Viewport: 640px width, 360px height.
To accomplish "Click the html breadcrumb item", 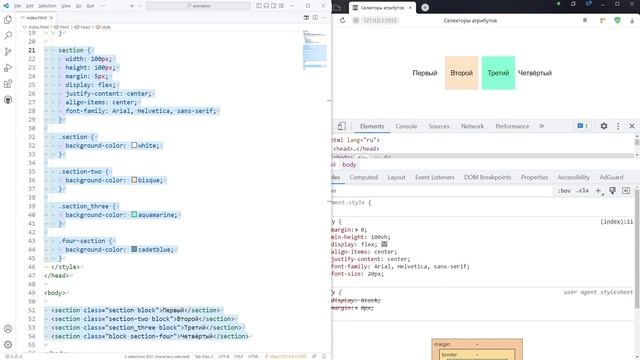I will [62, 27].
